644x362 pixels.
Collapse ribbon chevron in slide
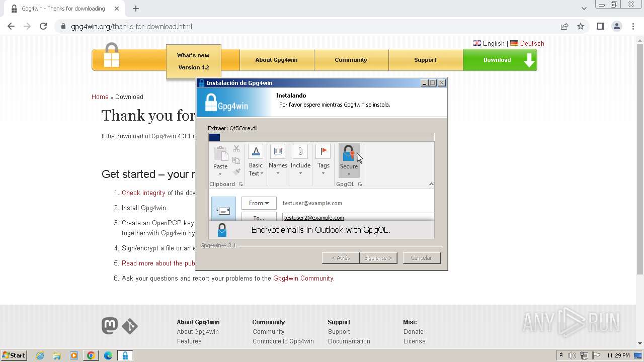coord(431,185)
